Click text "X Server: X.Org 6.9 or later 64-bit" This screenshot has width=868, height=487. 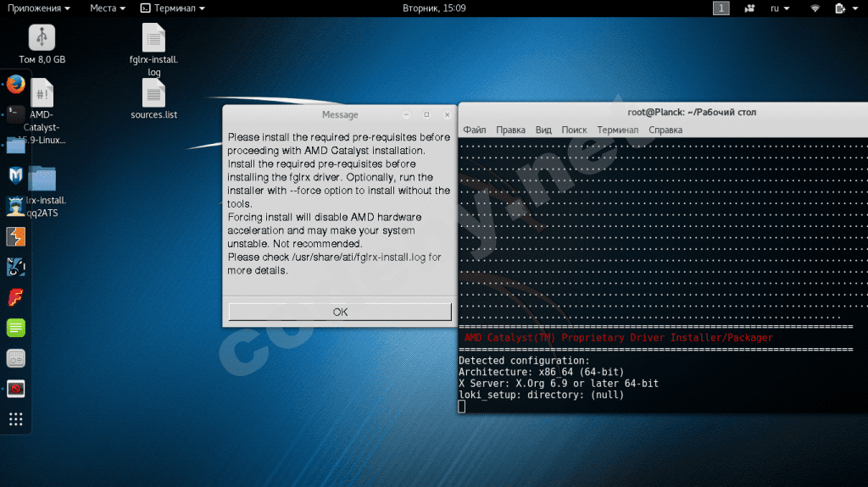(559, 384)
